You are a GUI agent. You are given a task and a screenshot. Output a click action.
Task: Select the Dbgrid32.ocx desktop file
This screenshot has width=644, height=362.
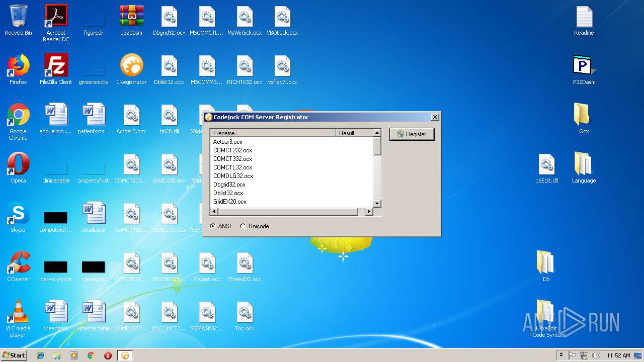[169, 21]
